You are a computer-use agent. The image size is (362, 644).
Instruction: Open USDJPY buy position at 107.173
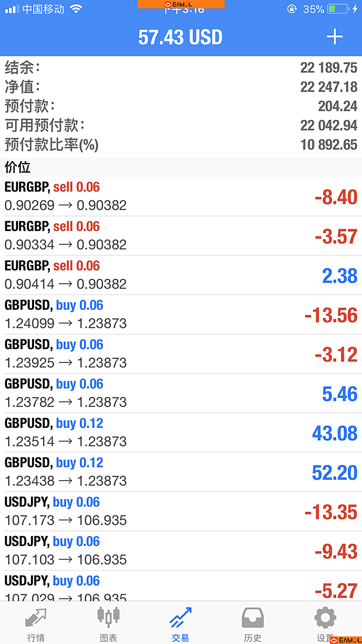point(181,511)
